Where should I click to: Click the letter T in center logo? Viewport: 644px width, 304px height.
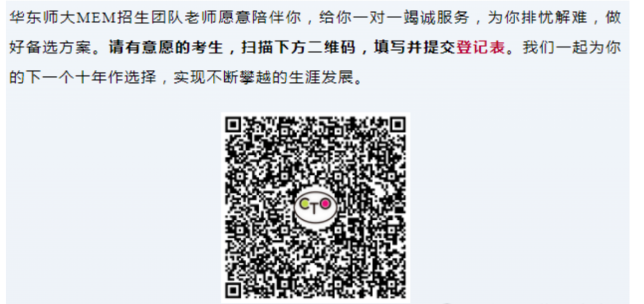[x=315, y=210]
